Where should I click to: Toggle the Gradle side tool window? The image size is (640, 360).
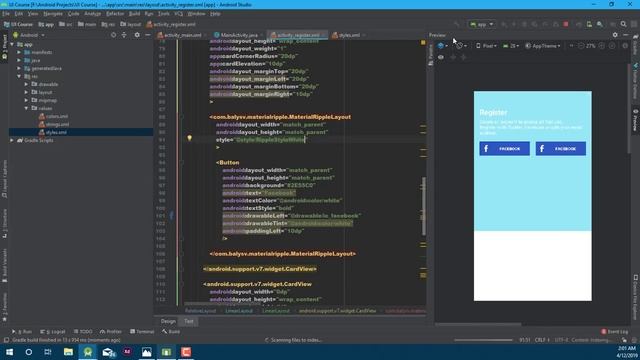pyautogui.click(x=636, y=46)
